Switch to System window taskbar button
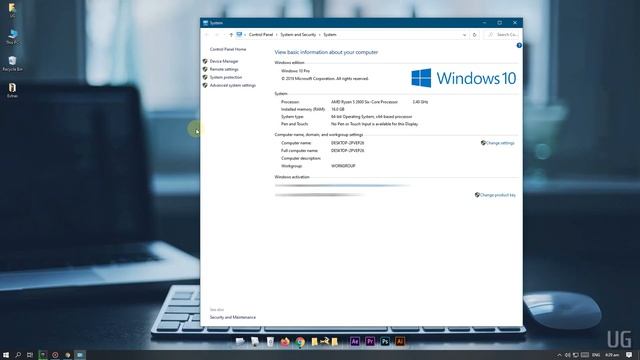 (x=80, y=355)
